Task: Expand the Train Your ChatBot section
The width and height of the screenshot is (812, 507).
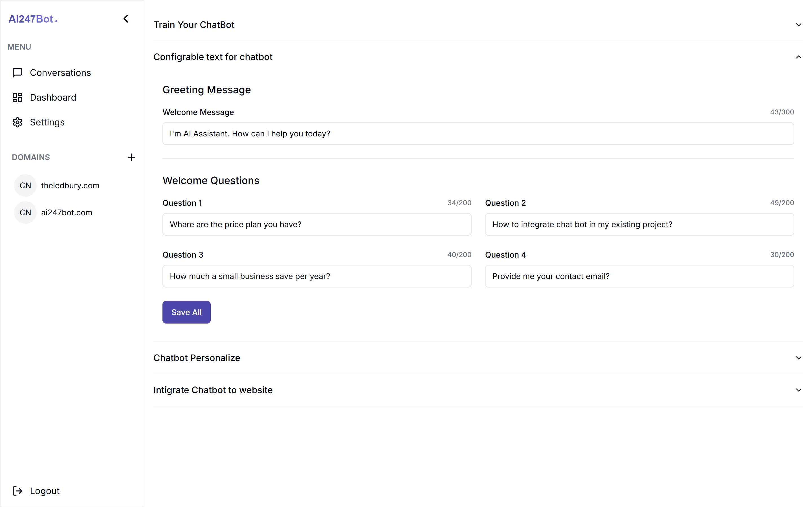Action: (798, 25)
